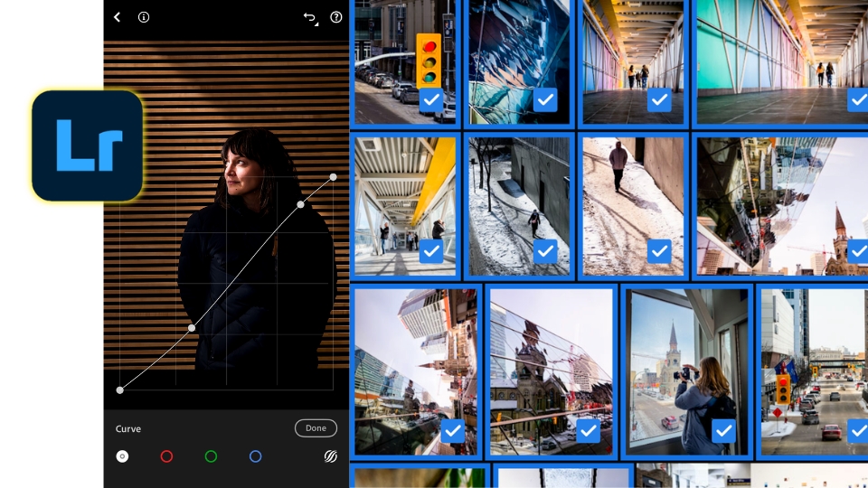Uncheck the blue abstract glass photo checkbox
Screen dimensions: 868x488
(545, 99)
